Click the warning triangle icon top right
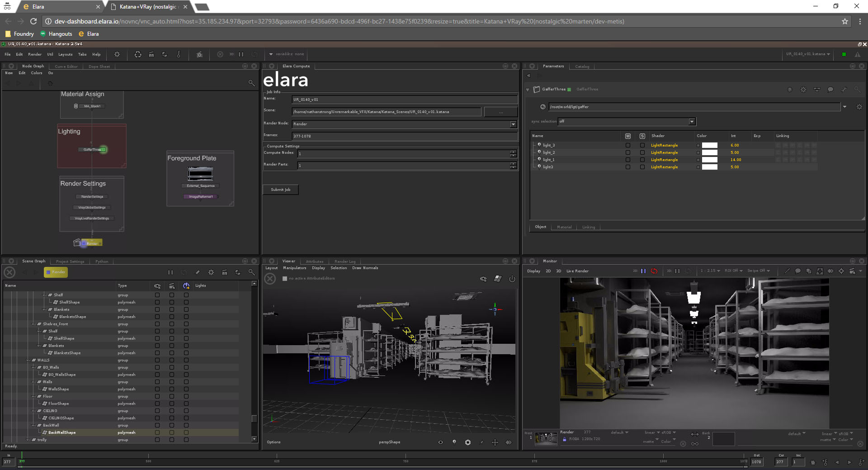 [x=858, y=54]
